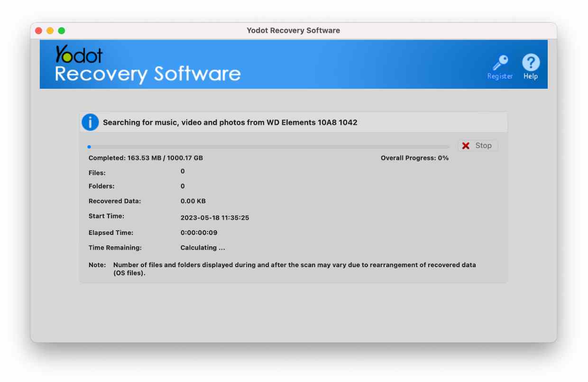Click the elapsed time value 0:00:00:09
Image resolution: width=588 pixels, height=382 pixels.
point(199,233)
